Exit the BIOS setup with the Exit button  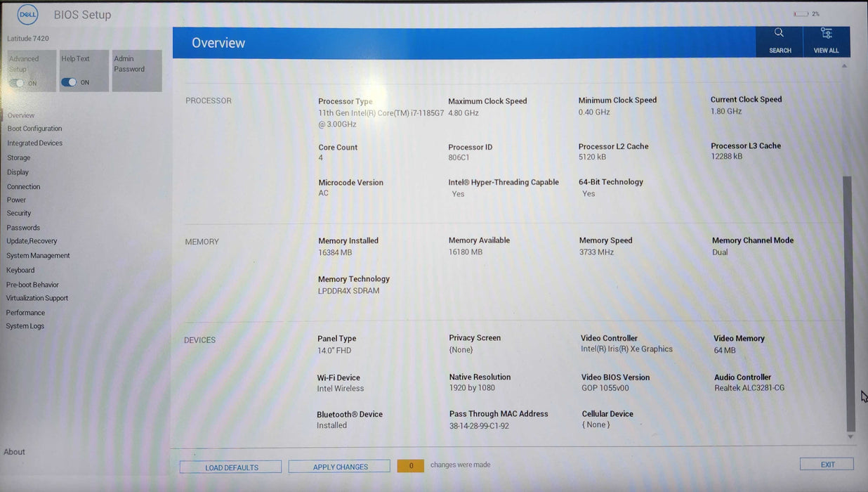(x=827, y=465)
